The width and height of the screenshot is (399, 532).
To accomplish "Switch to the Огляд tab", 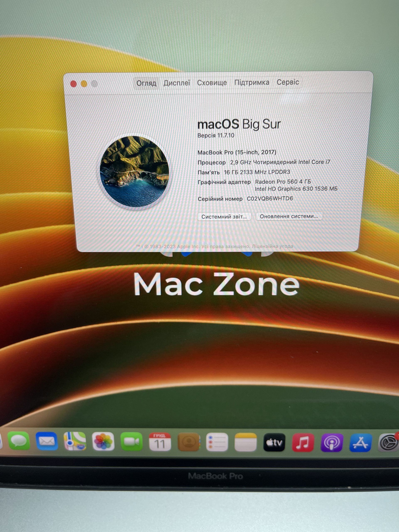I will 146,83.
